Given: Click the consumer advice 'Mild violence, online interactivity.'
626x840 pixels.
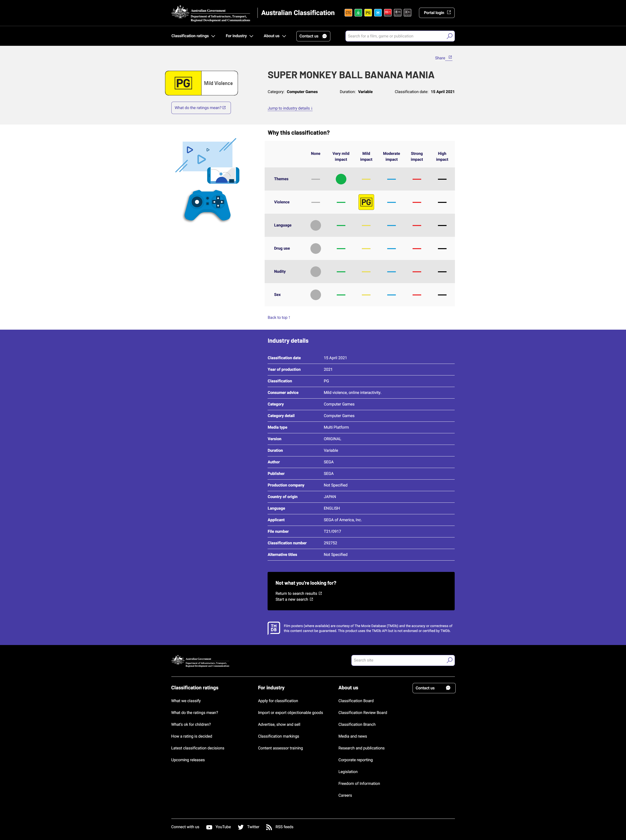Looking at the screenshot, I should (353, 392).
